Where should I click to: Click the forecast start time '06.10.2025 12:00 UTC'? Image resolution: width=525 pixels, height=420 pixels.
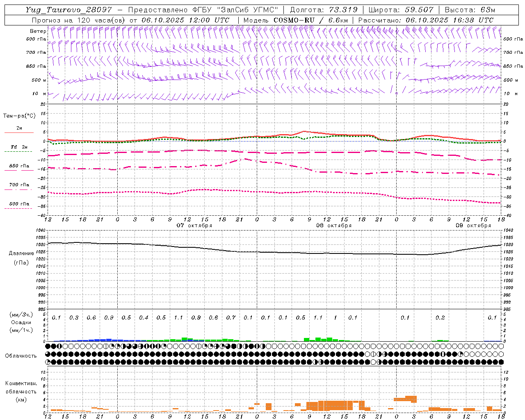(185, 20)
